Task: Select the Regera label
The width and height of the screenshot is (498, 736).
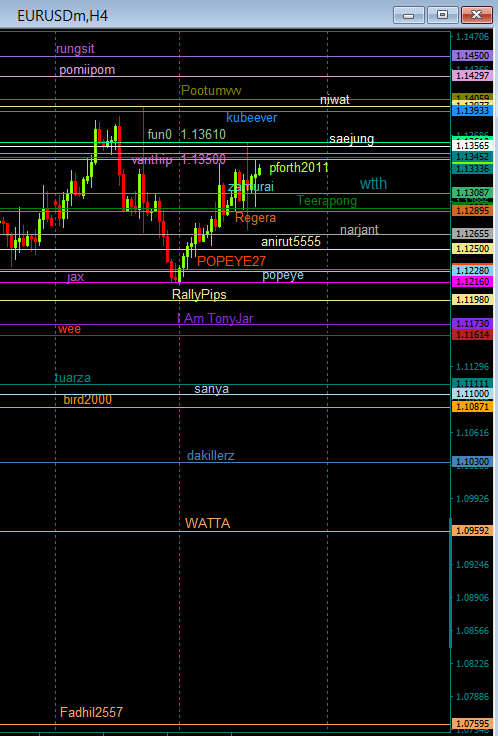Action: tap(255, 218)
